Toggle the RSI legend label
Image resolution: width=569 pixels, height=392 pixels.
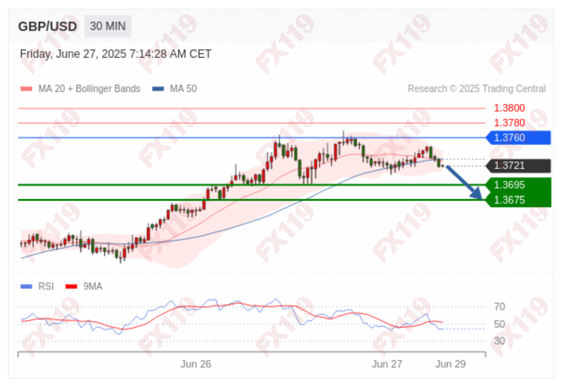coord(46,287)
